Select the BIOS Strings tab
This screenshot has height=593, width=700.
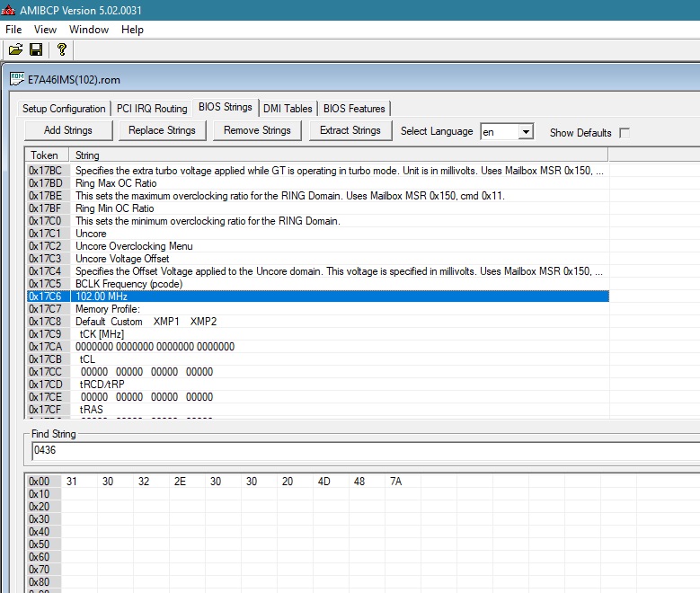click(225, 107)
